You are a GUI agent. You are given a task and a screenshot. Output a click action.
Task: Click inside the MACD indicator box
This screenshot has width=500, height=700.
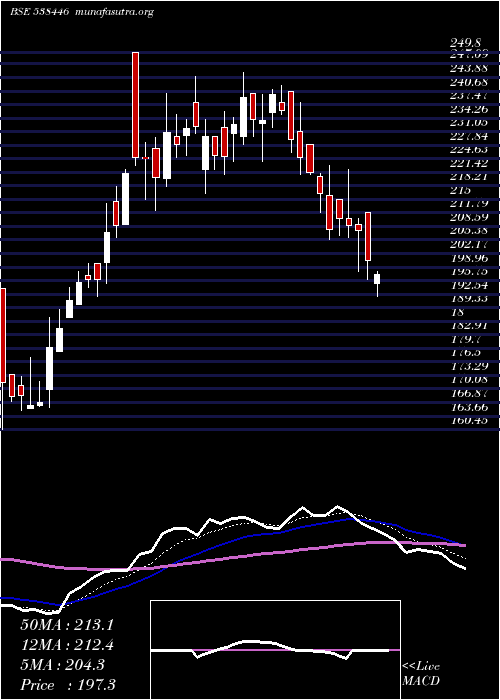tap(275, 650)
